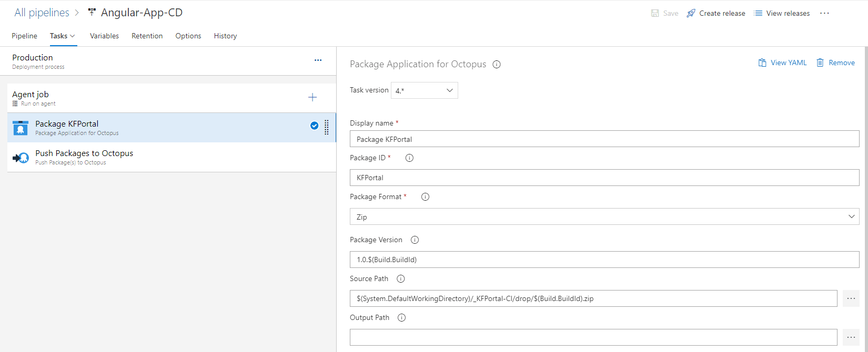Screen dimensions: 868x352
Task: Select the Package KFPortal task row
Action: 171,128
